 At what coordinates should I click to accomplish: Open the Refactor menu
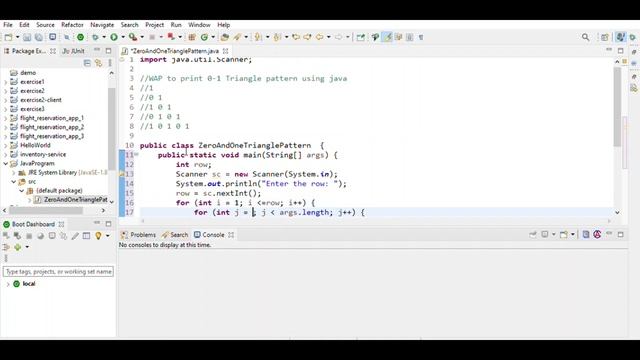tap(72, 25)
